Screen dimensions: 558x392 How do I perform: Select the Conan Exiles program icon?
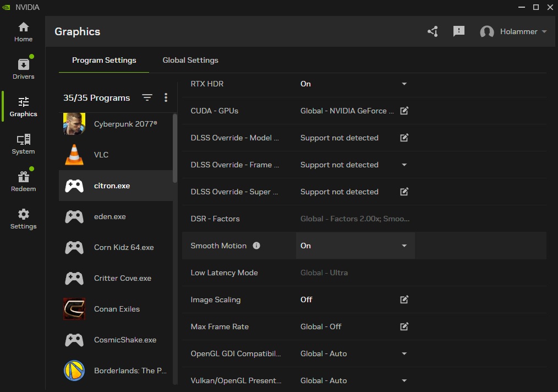(x=74, y=309)
